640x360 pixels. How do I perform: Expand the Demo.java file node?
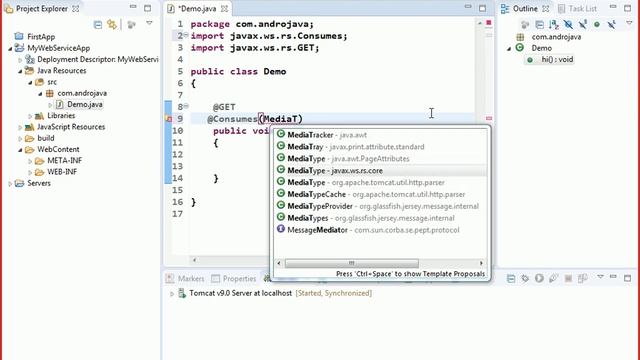[50, 105]
